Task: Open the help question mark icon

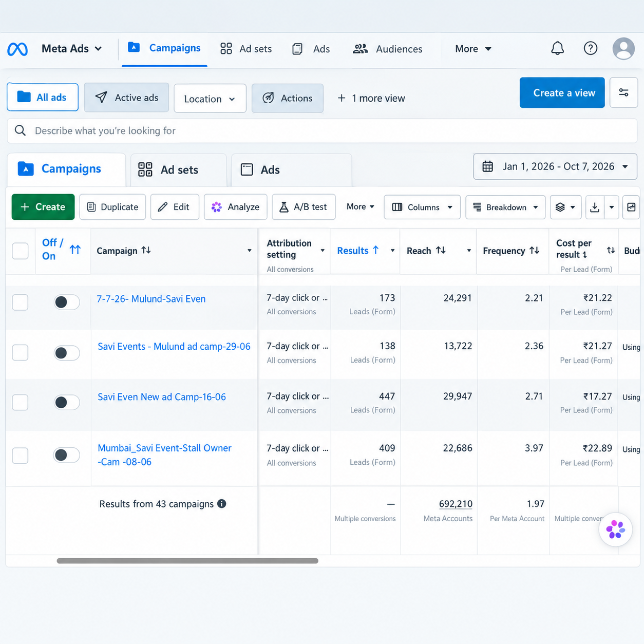Action: pyautogui.click(x=591, y=48)
